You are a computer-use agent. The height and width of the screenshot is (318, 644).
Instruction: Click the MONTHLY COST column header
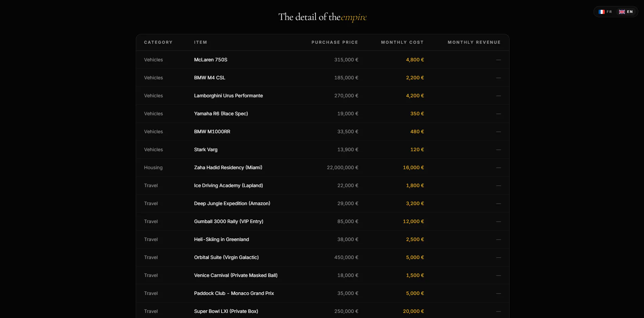402,42
